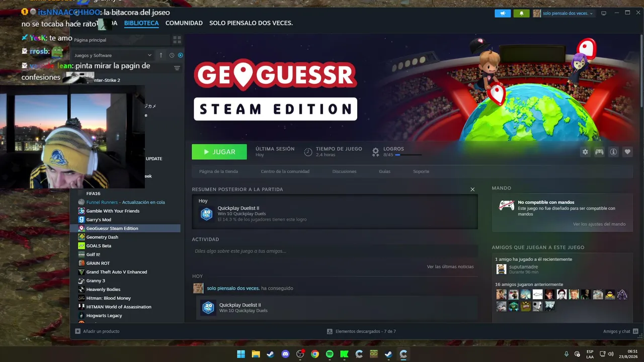This screenshot has height=362, width=644.
Task: Open the Steam announcements megaphone button
Action: coord(503,14)
